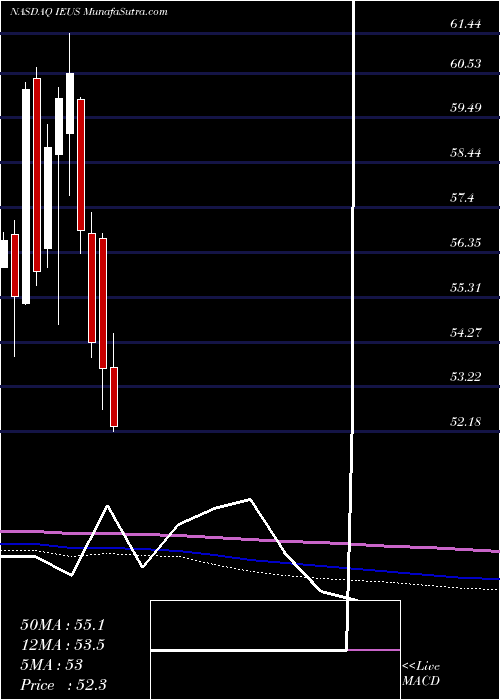This screenshot has width=500, height=700.
Task: Select the 58.44 price axis label
Action: tap(466, 153)
